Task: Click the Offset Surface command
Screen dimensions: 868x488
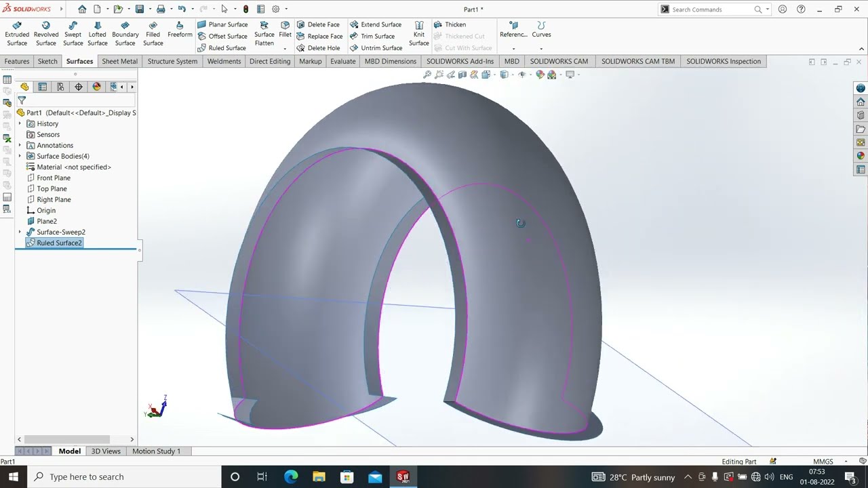Action: point(222,36)
